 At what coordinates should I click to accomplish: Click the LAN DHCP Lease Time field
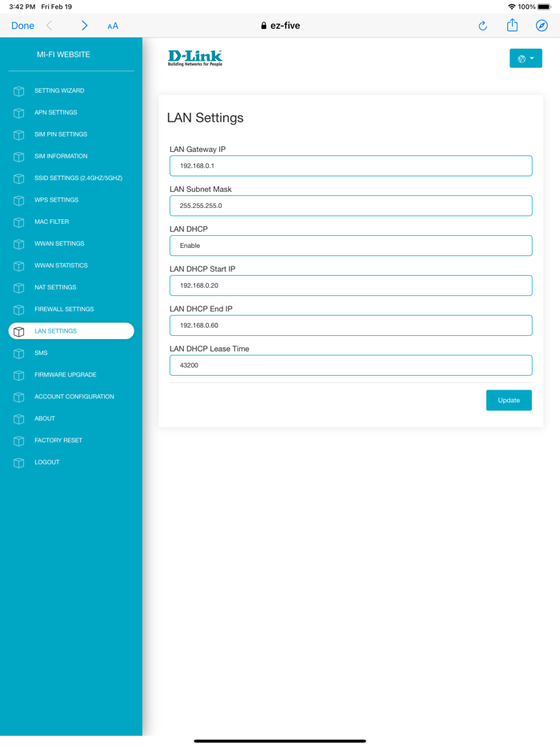tap(350, 366)
